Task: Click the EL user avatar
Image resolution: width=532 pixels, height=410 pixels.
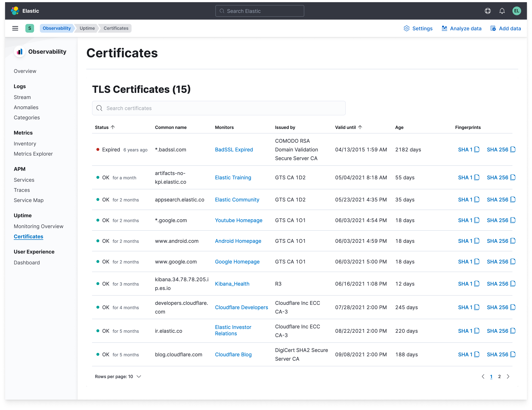Action: coord(516,11)
